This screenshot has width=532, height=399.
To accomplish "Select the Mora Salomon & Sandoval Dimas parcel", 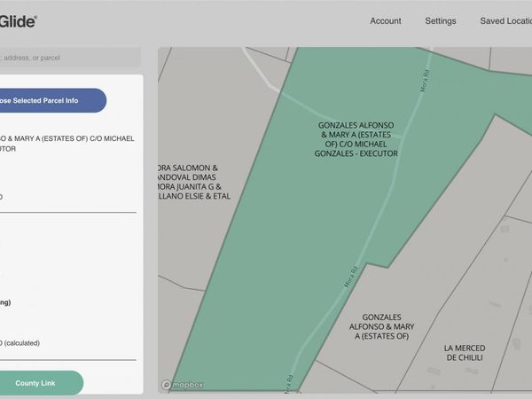I will point(191,181).
